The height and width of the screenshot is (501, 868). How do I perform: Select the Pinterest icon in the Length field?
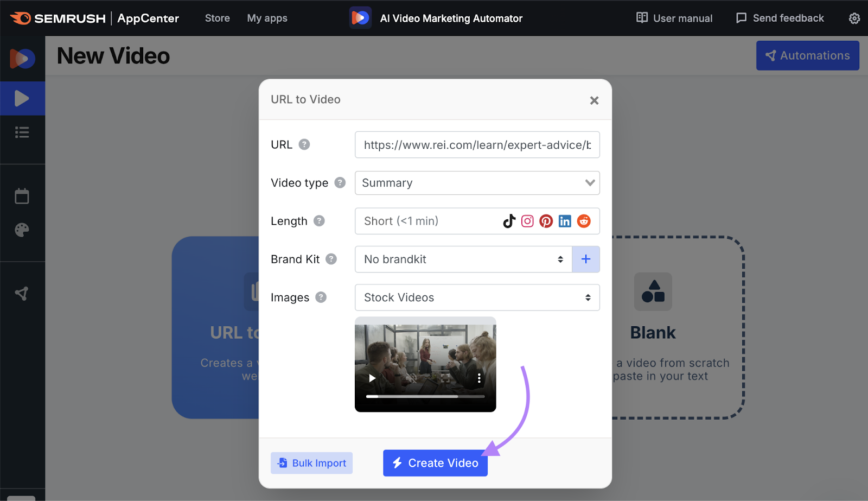pos(546,221)
